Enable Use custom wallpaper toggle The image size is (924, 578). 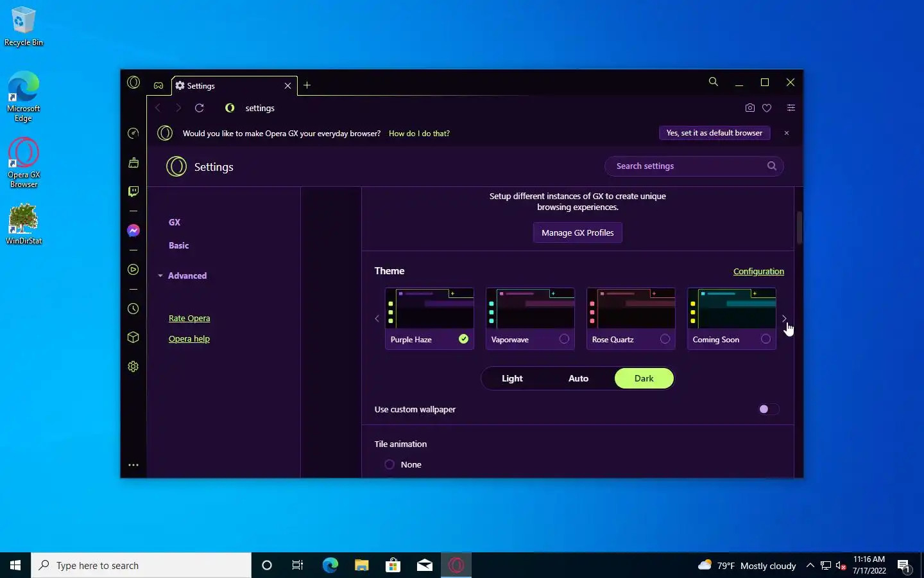click(768, 409)
